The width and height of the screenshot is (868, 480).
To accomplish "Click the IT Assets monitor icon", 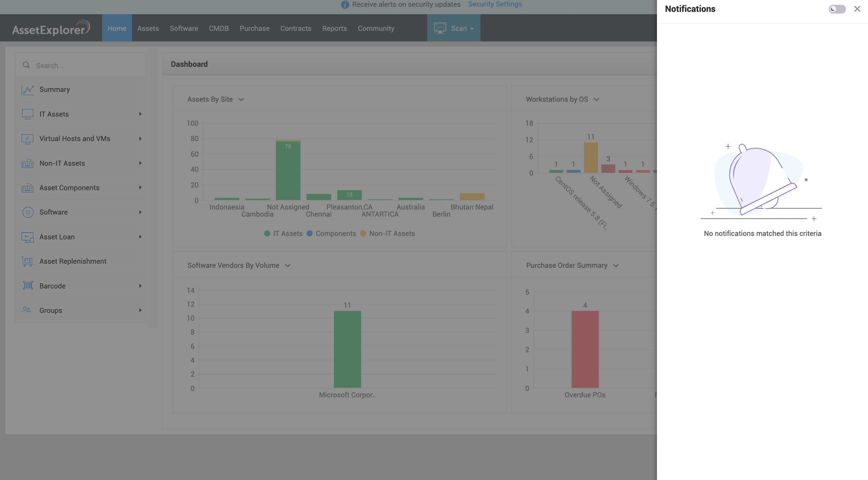I will [x=27, y=114].
